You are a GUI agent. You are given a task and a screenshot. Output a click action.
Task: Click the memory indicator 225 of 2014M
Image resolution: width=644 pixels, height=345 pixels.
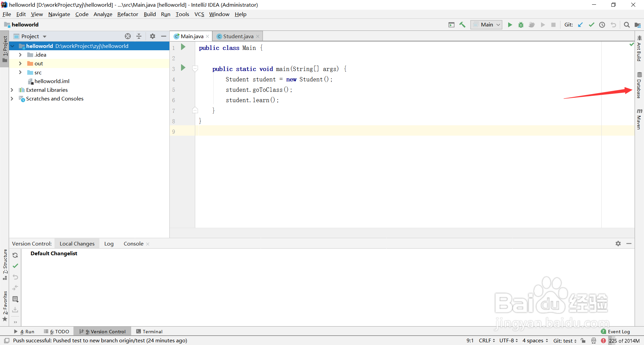tap(624, 341)
